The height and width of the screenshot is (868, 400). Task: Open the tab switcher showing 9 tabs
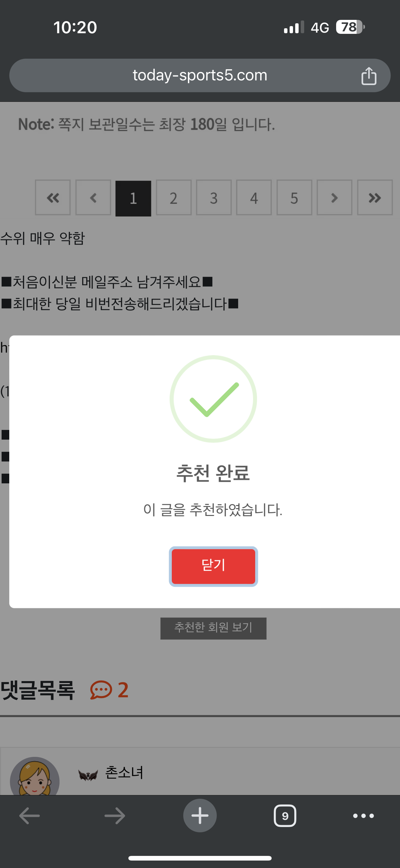click(285, 816)
